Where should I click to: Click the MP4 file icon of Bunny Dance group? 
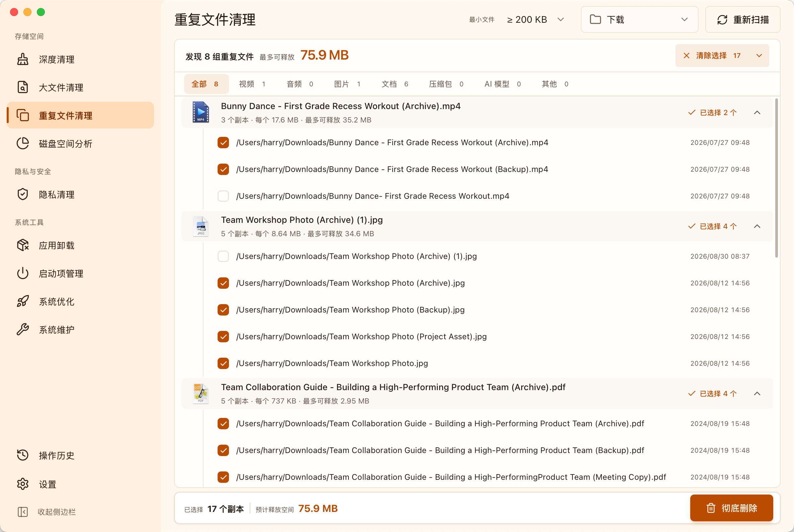(201, 112)
